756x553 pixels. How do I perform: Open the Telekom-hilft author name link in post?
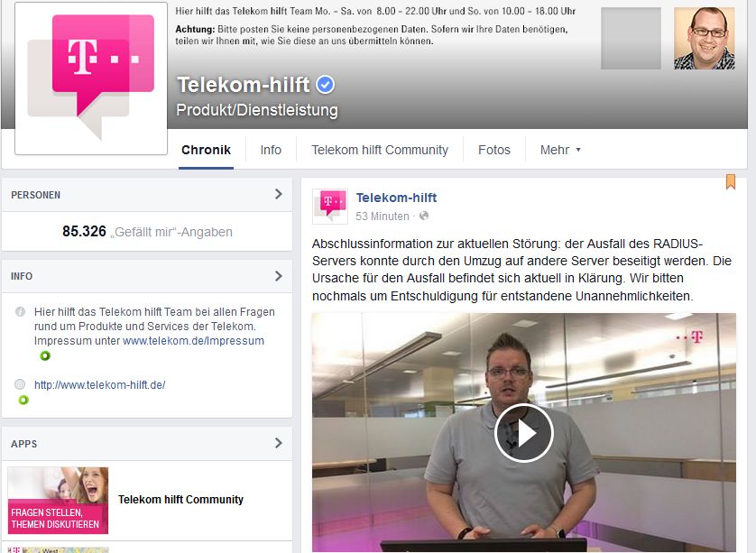click(396, 198)
